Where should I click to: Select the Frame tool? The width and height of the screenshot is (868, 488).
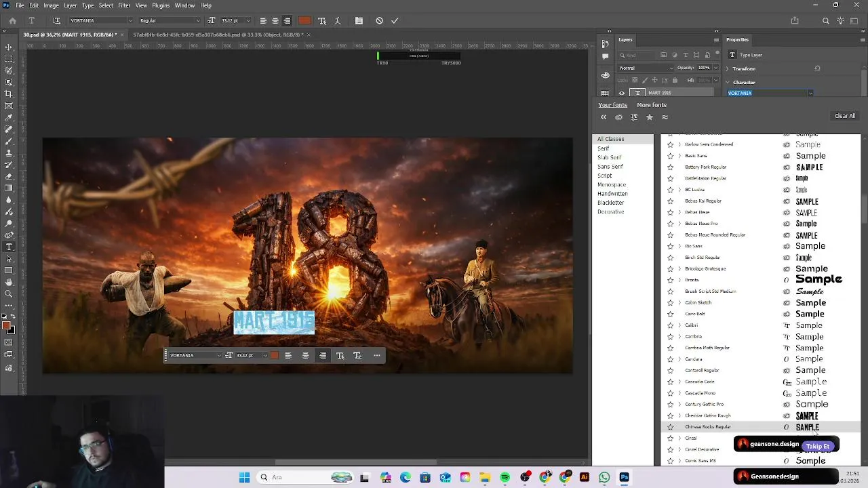[x=9, y=106]
